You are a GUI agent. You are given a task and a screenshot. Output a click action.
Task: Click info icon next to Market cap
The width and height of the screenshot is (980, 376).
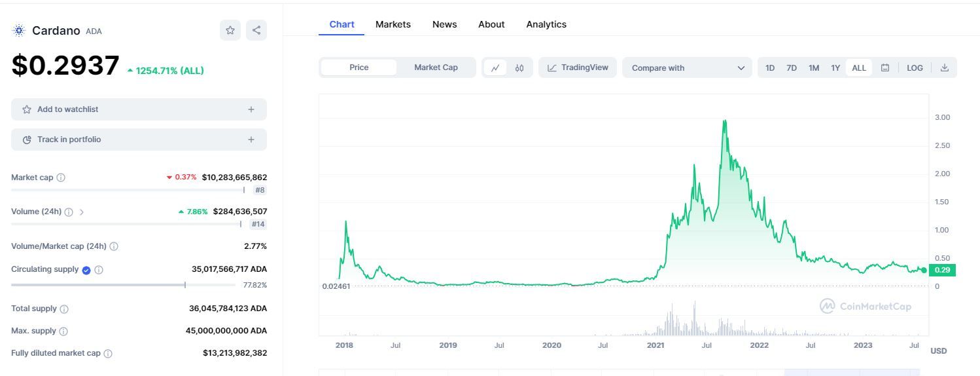(x=61, y=178)
